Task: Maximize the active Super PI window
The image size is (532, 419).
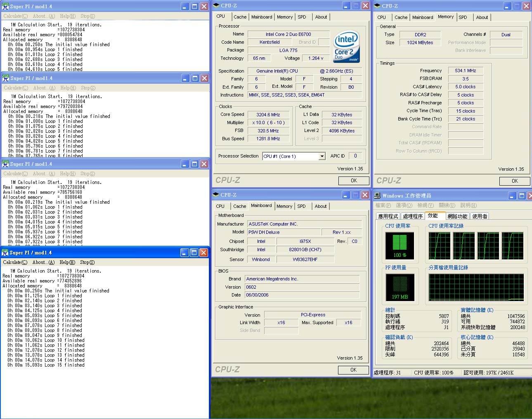Action: [194, 253]
